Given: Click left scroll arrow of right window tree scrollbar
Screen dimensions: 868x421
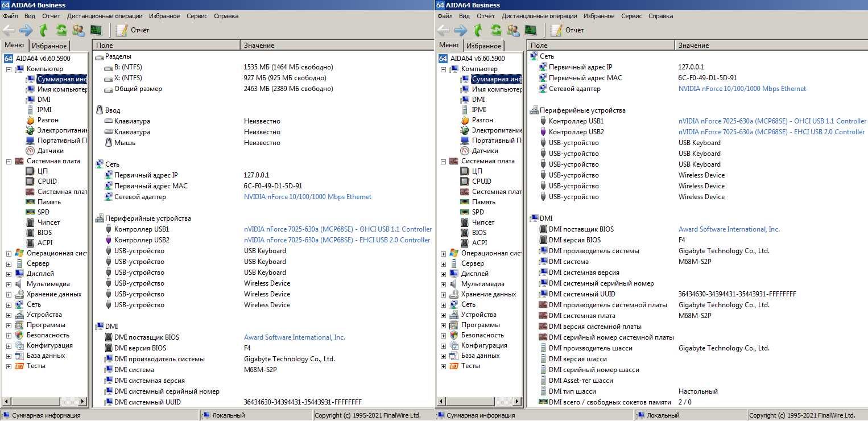Looking at the screenshot, I should (x=441, y=402).
